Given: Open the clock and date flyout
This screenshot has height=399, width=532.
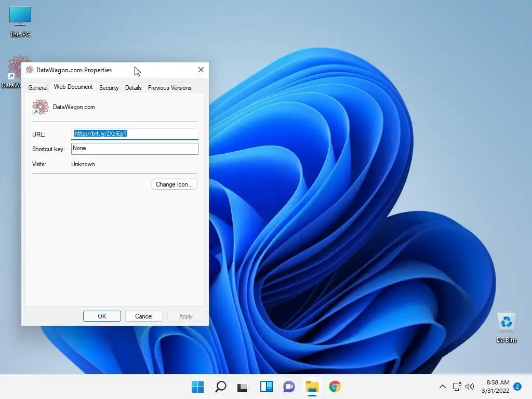Looking at the screenshot, I should pos(495,387).
